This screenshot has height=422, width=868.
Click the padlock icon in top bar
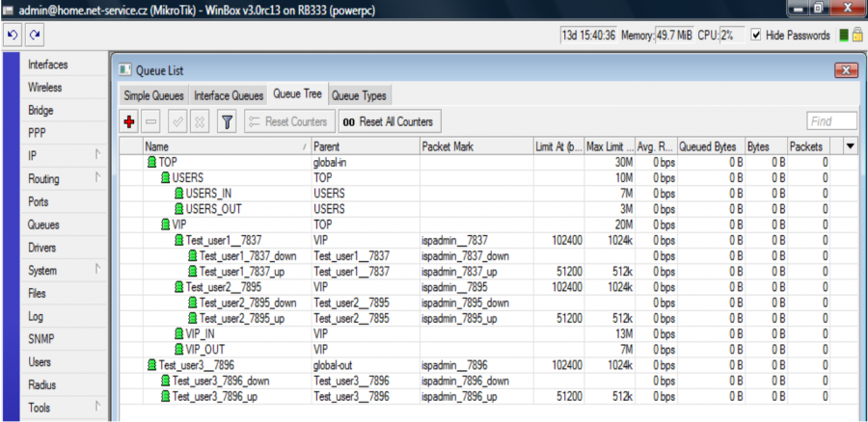(857, 36)
